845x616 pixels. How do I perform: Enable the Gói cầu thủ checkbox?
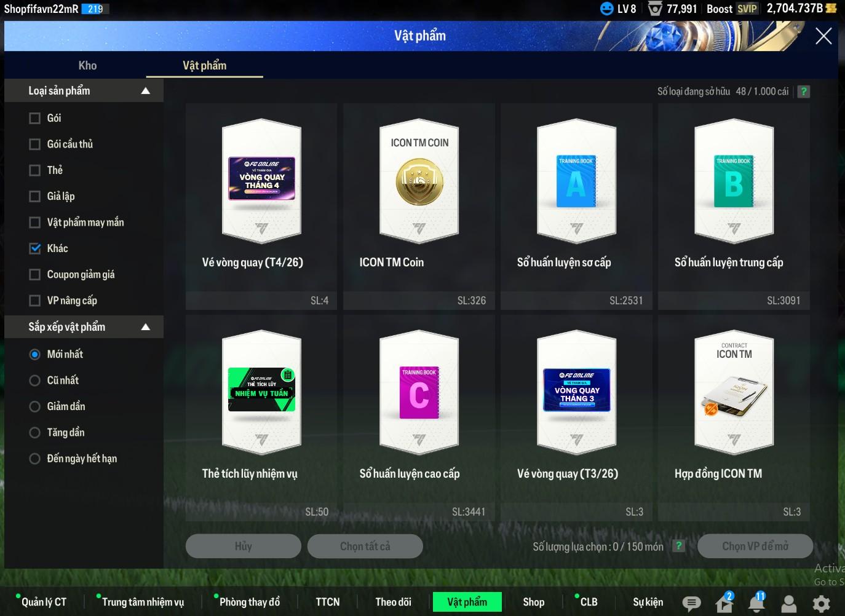[35, 144]
